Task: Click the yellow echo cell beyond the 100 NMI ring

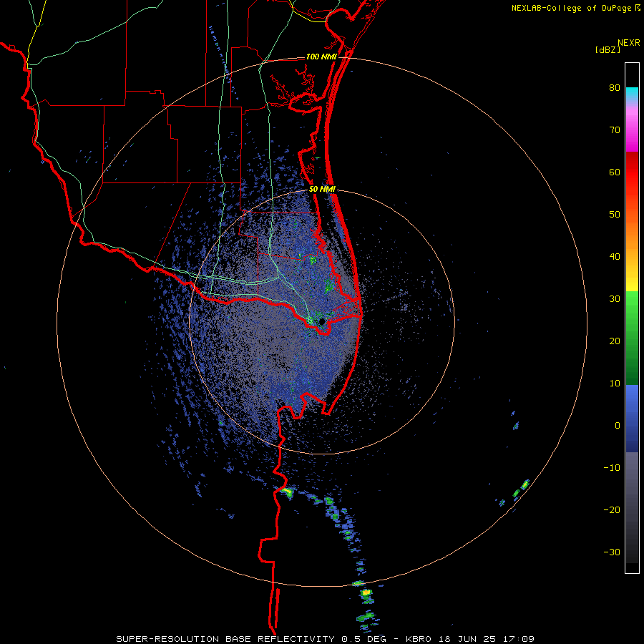Action: click(x=366, y=592)
